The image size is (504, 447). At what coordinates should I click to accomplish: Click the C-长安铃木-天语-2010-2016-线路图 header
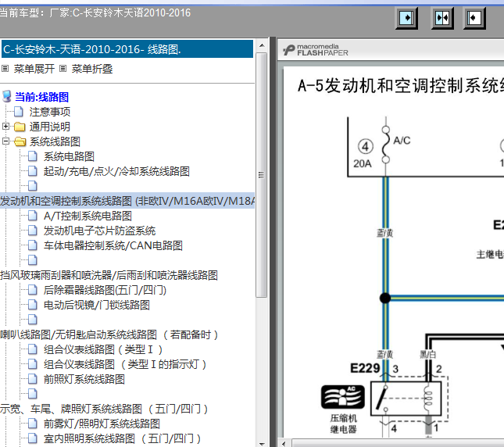(x=127, y=49)
